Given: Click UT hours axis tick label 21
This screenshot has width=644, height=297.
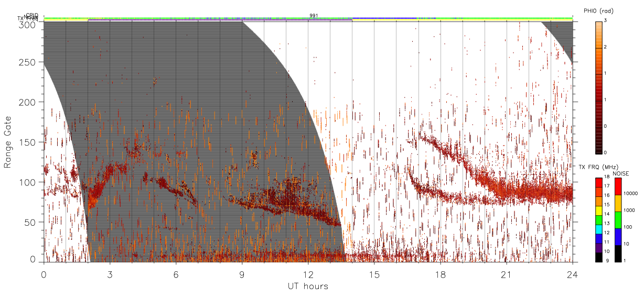Looking at the screenshot, I should click(506, 274).
